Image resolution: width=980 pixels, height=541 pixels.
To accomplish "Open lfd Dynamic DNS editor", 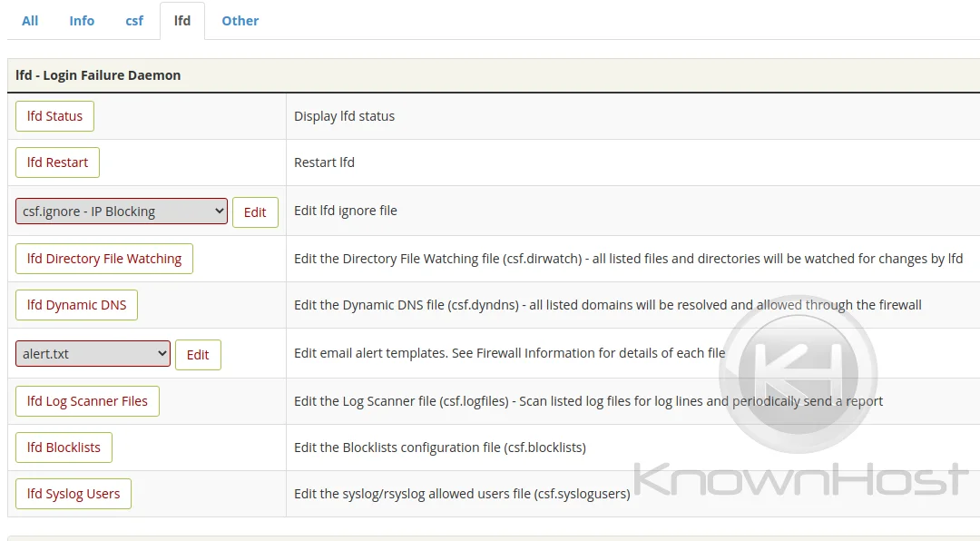I will pos(77,305).
